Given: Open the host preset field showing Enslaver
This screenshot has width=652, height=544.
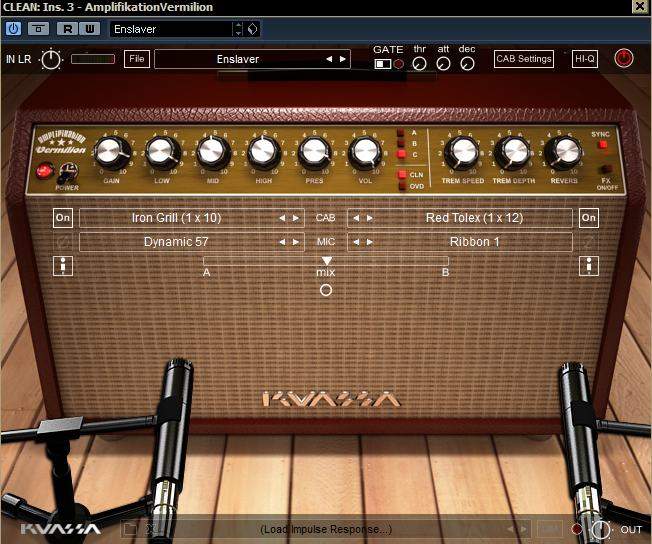Looking at the screenshot, I should tap(170, 29).
